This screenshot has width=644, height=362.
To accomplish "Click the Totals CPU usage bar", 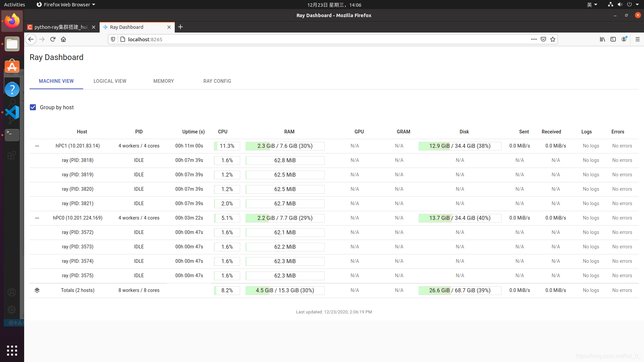I will point(227,291).
